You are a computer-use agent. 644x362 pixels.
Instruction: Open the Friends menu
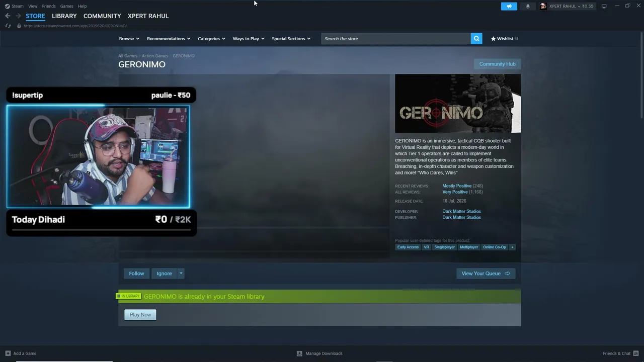[x=49, y=6]
